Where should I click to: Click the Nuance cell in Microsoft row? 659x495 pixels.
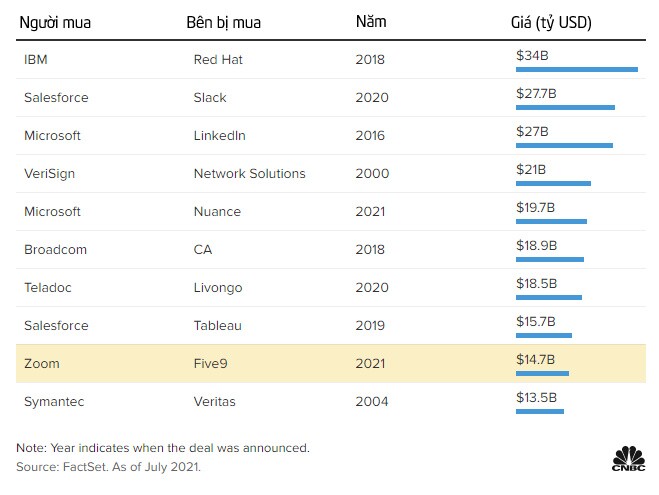pos(217,212)
